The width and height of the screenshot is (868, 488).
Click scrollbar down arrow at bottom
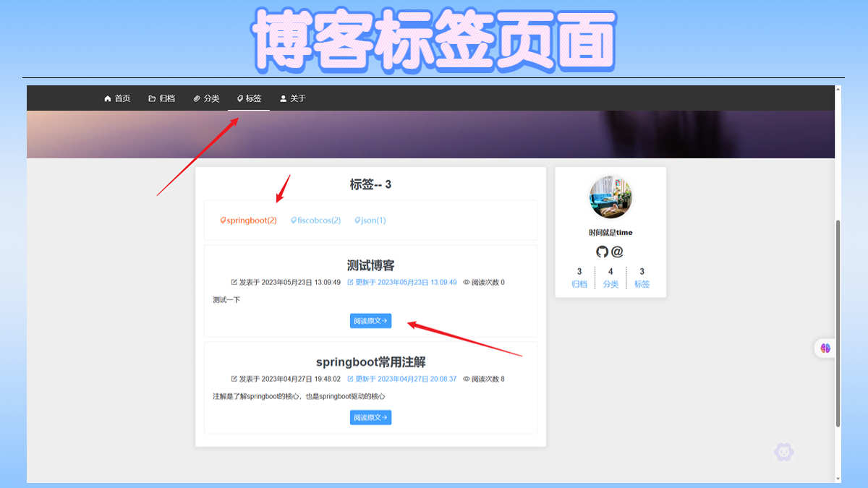[x=838, y=479]
